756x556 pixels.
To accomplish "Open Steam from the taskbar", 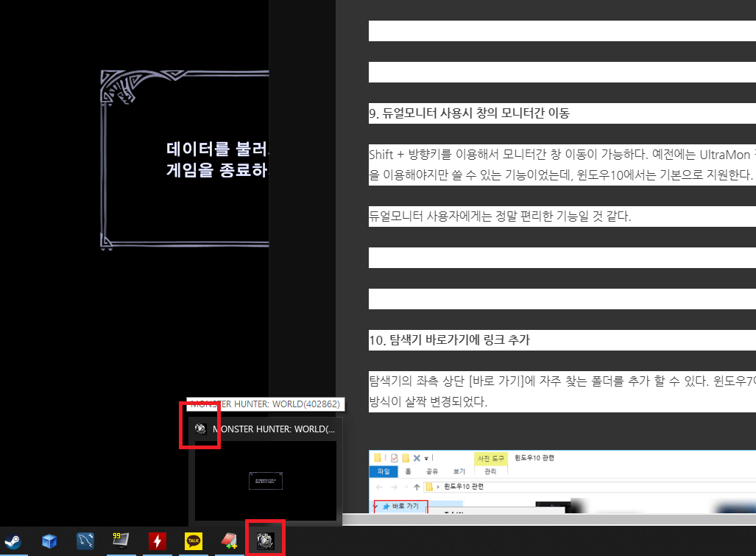I will (13, 541).
